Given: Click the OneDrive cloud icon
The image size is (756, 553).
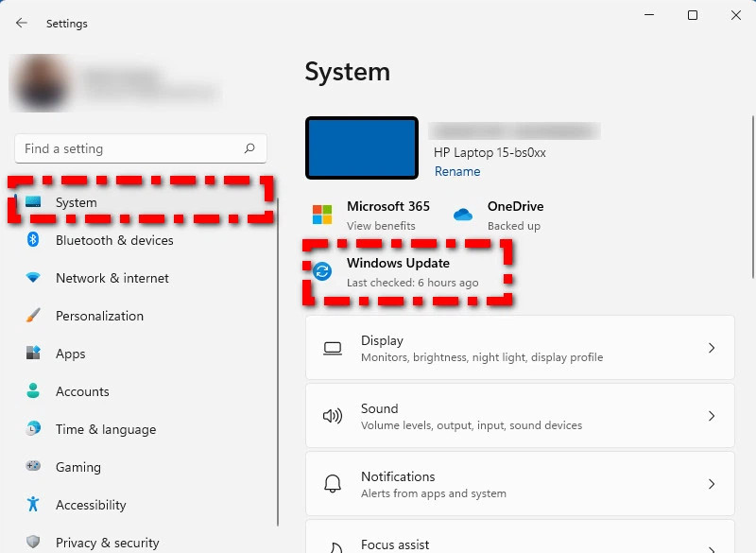Looking at the screenshot, I should coord(463,214).
